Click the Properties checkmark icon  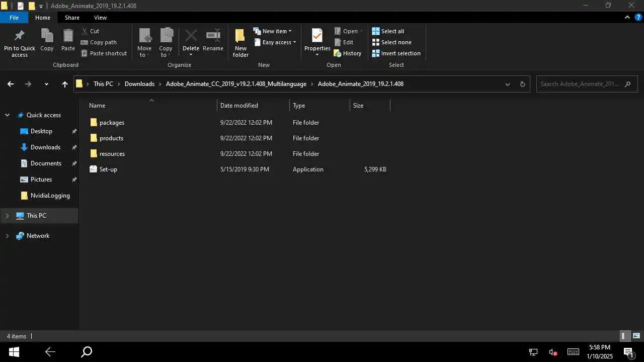pyautogui.click(x=317, y=36)
